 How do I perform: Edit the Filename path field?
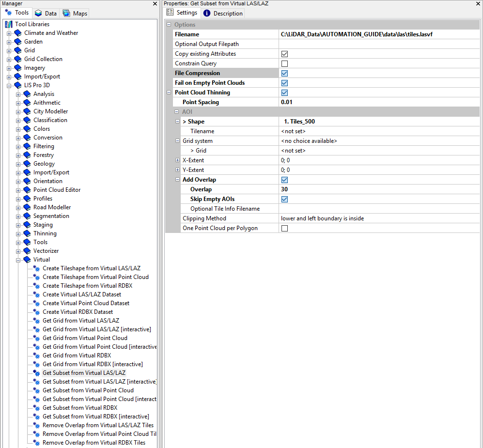(379, 34)
